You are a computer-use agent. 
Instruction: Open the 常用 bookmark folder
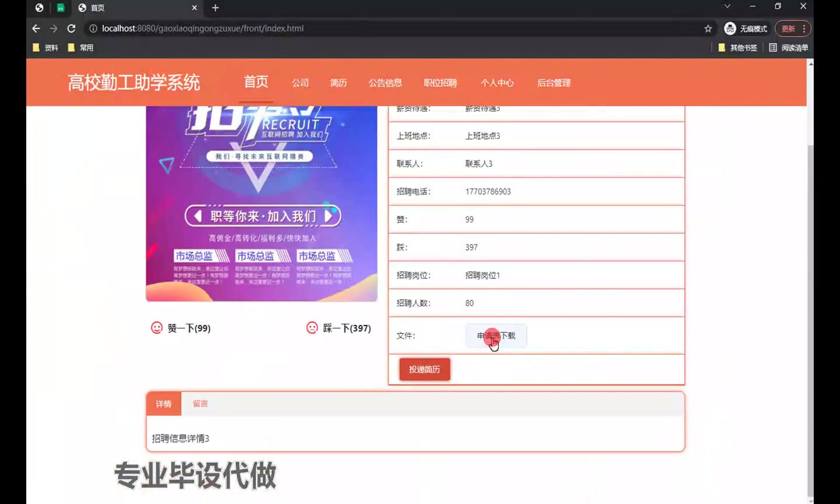point(80,48)
